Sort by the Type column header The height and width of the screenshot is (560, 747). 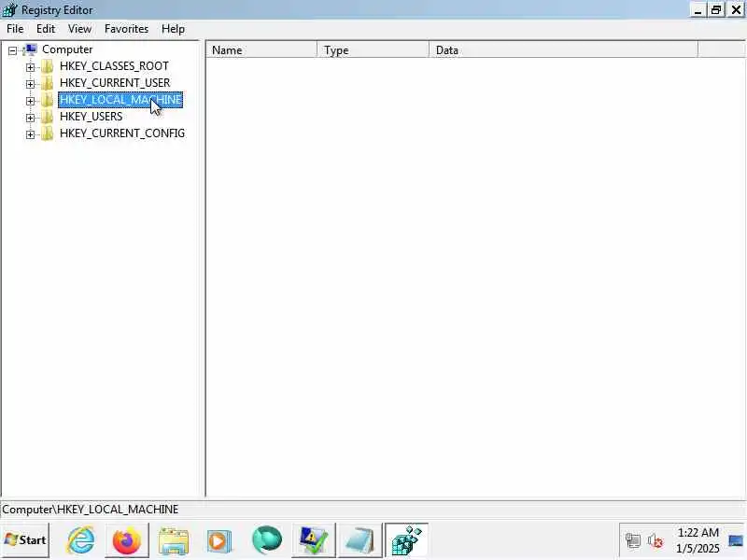(373, 50)
